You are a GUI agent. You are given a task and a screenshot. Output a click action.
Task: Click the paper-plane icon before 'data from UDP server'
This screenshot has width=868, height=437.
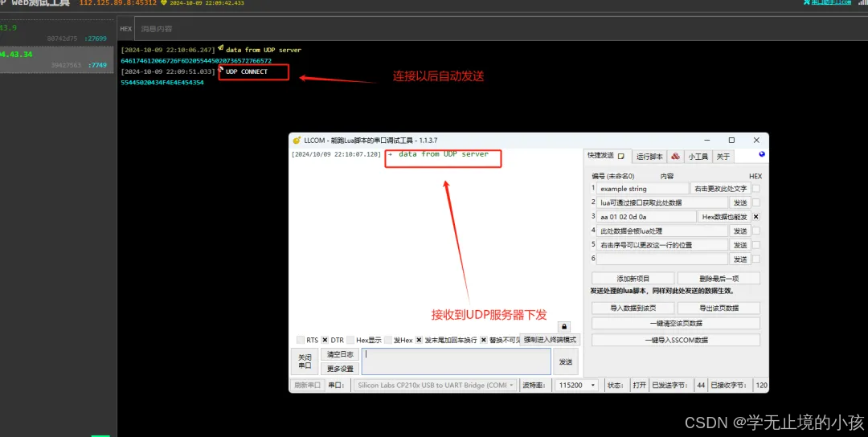click(x=221, y=48)
